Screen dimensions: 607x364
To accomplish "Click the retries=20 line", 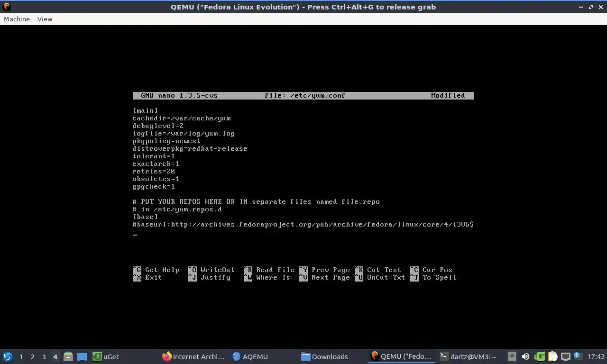I will [154, 171].
